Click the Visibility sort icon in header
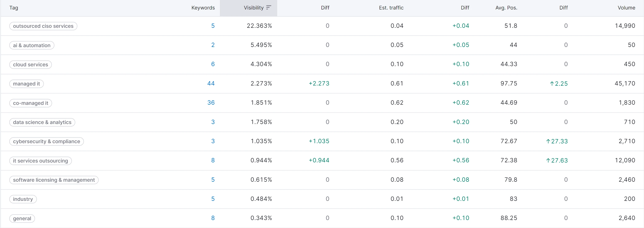The width and height of the screenshot is (644, 228). [x=269, y=8]
